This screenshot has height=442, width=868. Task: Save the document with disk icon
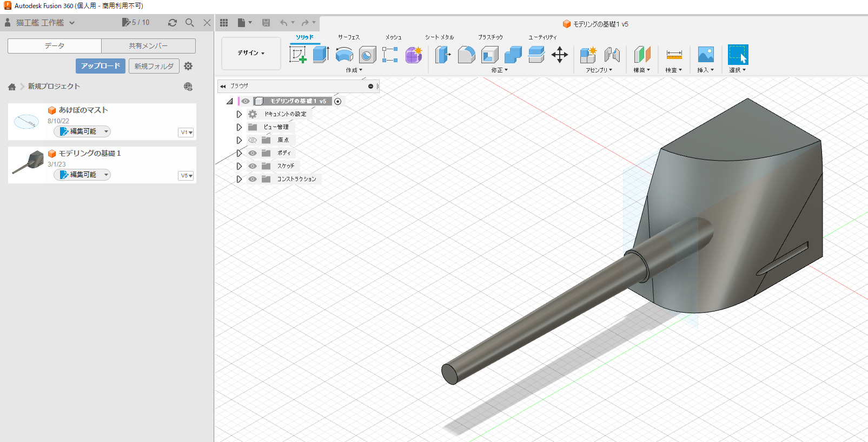[x=266, y=23]
